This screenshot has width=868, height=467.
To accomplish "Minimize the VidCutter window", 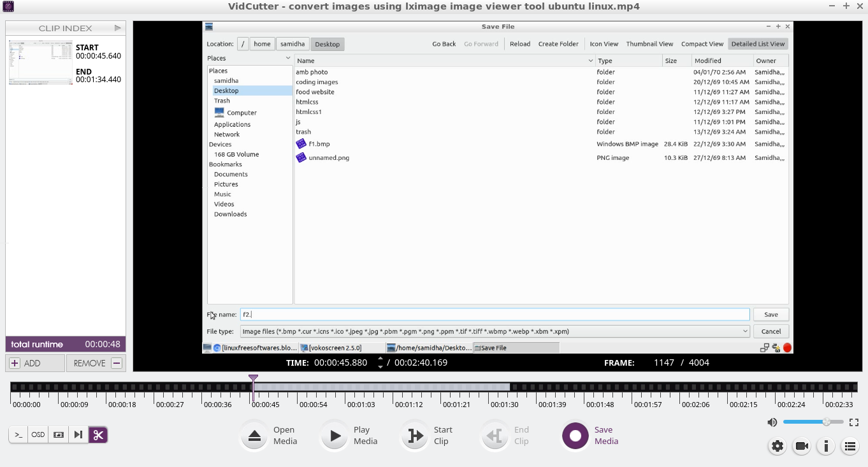I will click(x=833, y=6).
